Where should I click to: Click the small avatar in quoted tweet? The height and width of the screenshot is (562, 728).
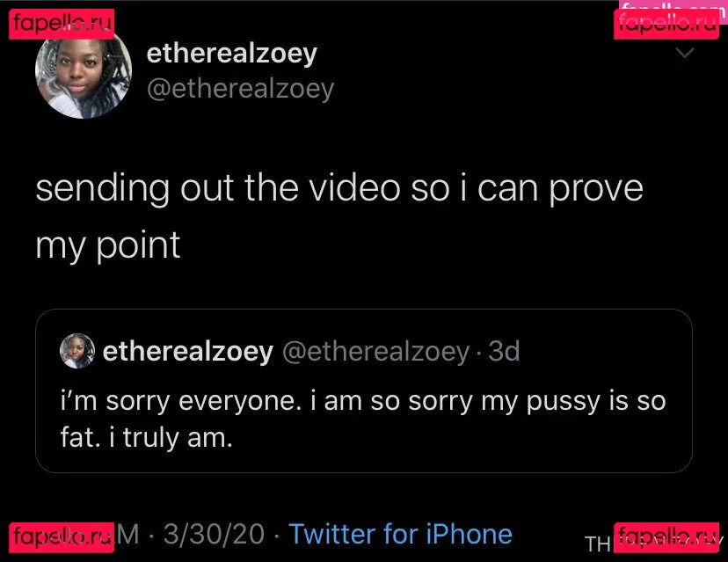tap(76, 352)
